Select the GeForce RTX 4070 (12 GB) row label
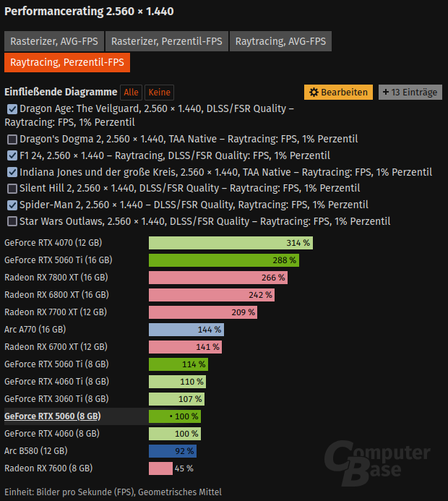Viewport: 448px width, 501px height. (x=53, y=243)
